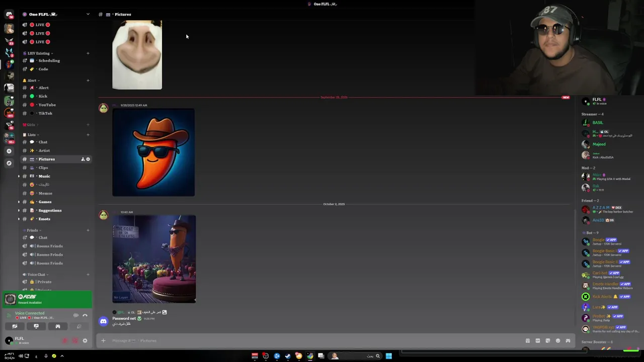Expand threads under Music channel
The image size is (644, 362).
click(19, 176)
